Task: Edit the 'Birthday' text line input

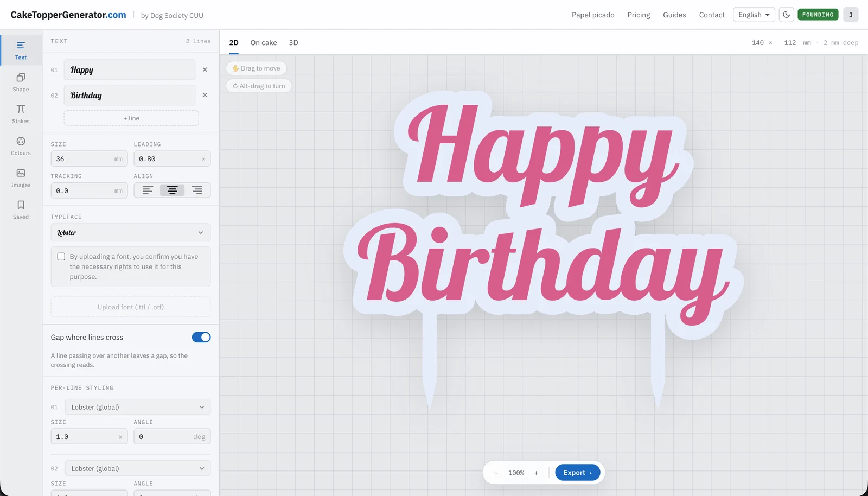Action: (130, 95)
